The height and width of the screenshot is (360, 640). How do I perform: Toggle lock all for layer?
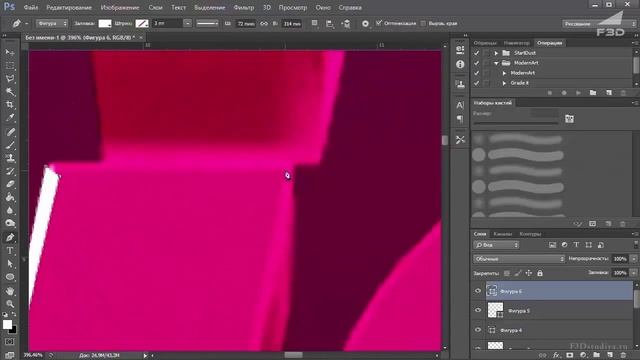pyautogui.click(x=540, y=273)
